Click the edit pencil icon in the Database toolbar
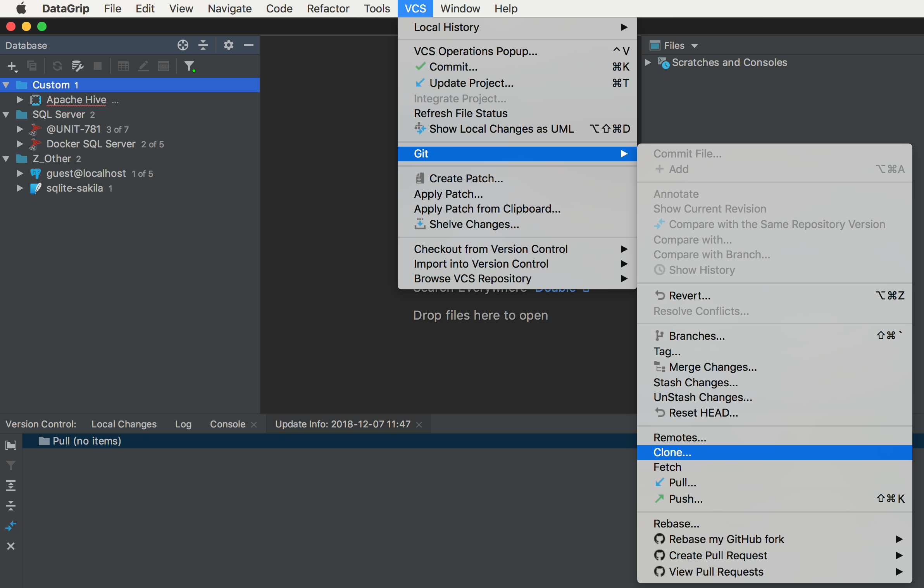Viewport: 924px width, 588px height. click(x=143, y=66)
